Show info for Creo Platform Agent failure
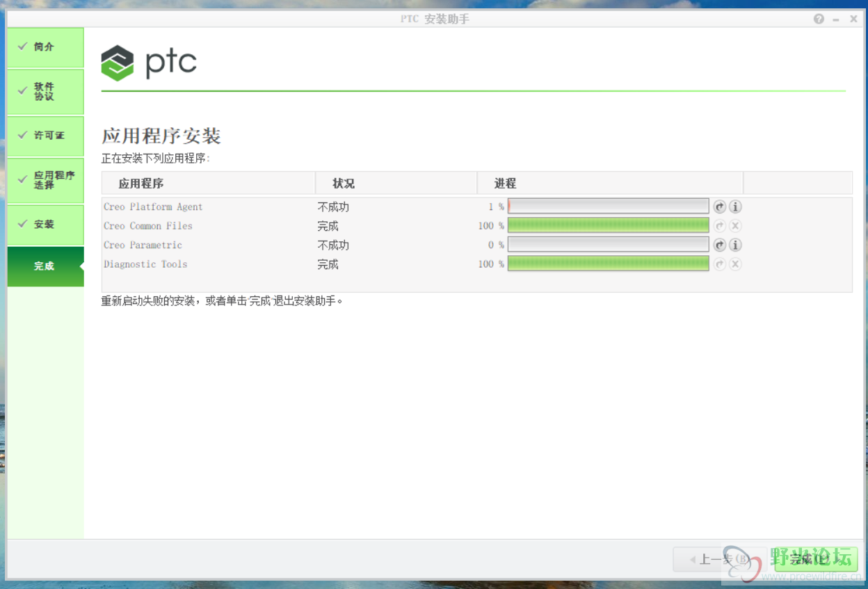 click(x=735, y=207)
